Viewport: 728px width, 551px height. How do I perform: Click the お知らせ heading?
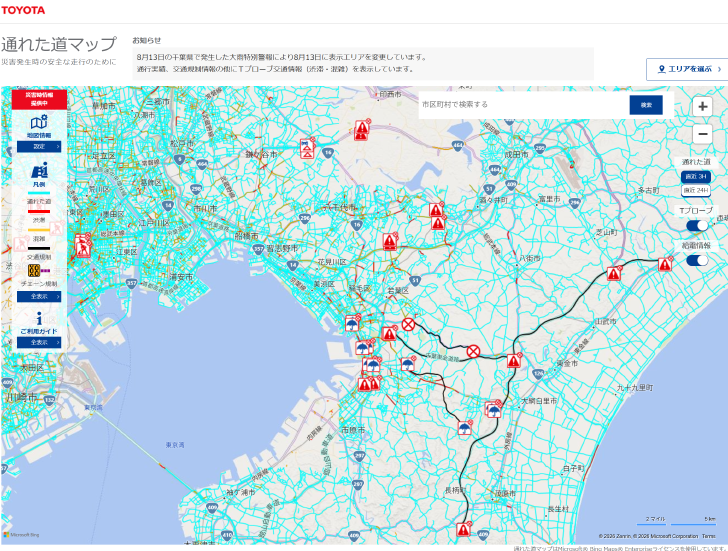147,40
